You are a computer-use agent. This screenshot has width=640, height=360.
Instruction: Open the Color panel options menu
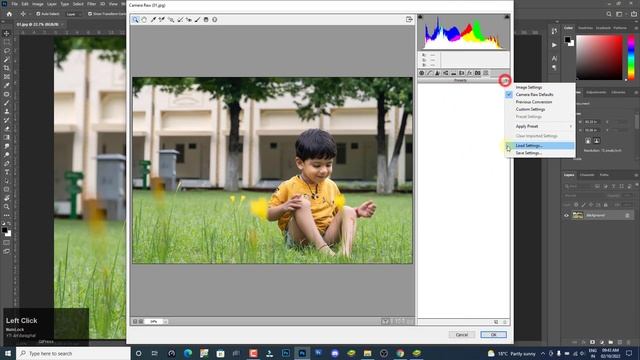coord(636,28)
